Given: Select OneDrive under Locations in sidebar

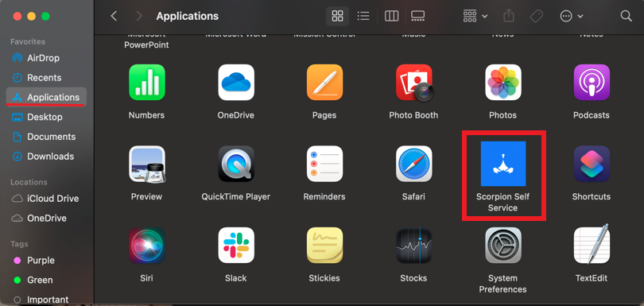Looking at the screenshot, I should 46,218.
